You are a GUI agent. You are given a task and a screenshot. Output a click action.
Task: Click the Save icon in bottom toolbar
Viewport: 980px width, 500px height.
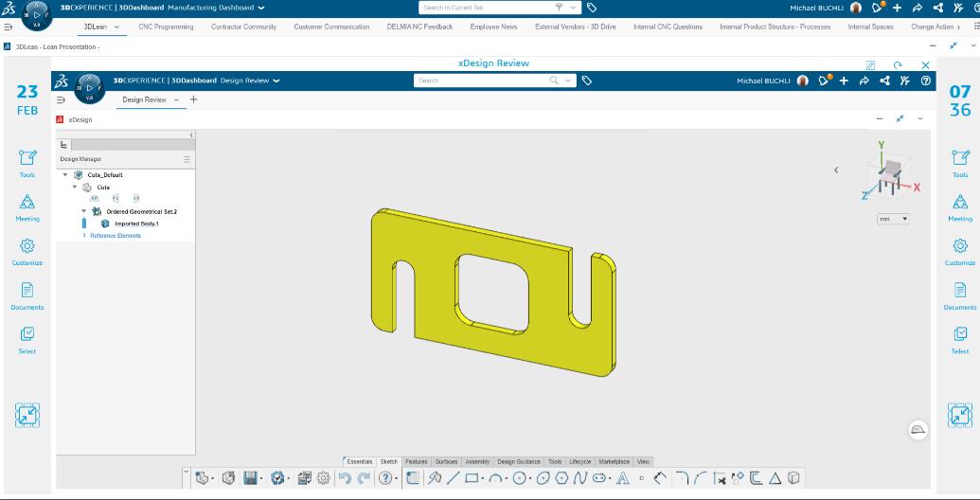[251, 478]
